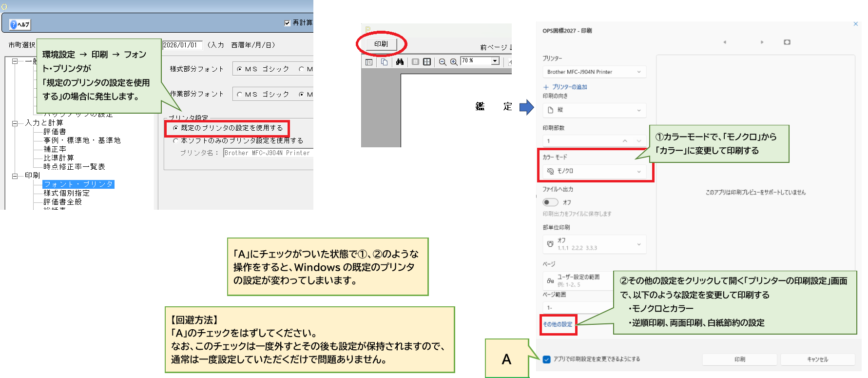Click the binoculars search icon in preview toolbar

[x=400, y=62]
